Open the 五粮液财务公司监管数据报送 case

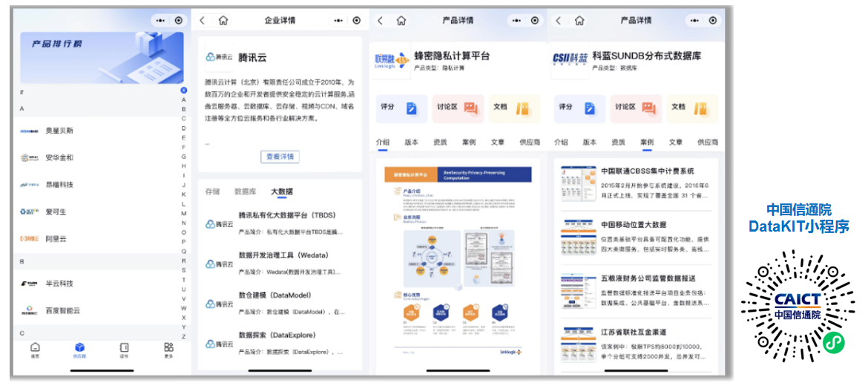point(636,291)
